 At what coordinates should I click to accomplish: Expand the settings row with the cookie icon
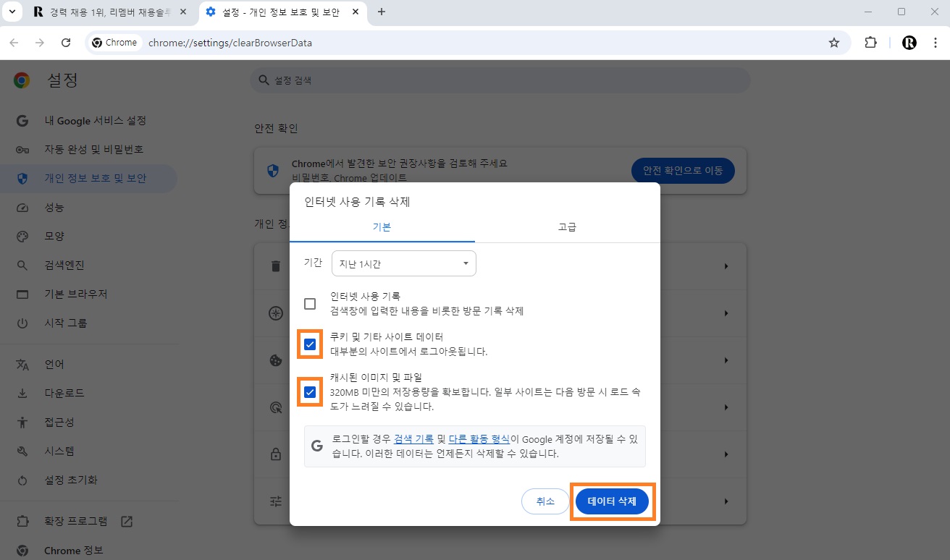726,360
